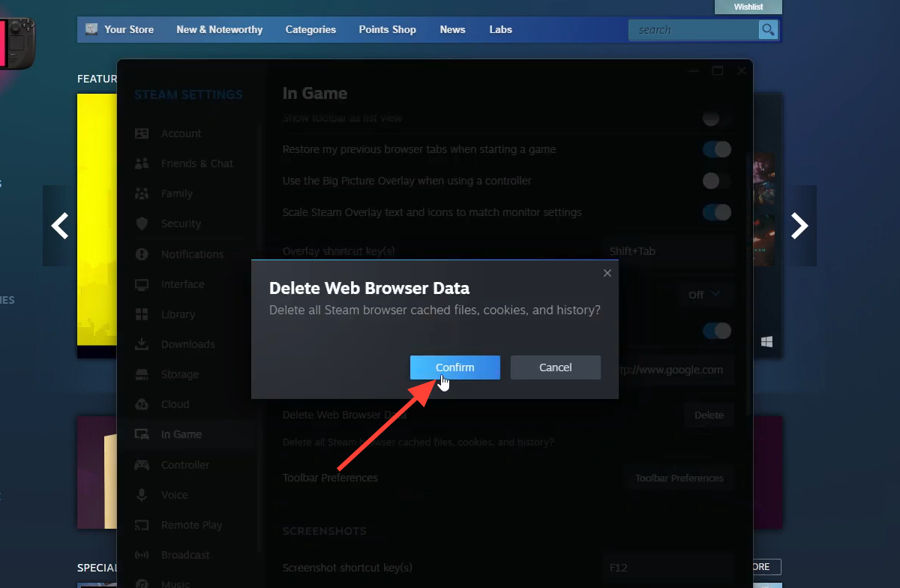Select Family settings icon
Viewport: 900px width, 588px height.
142,193
